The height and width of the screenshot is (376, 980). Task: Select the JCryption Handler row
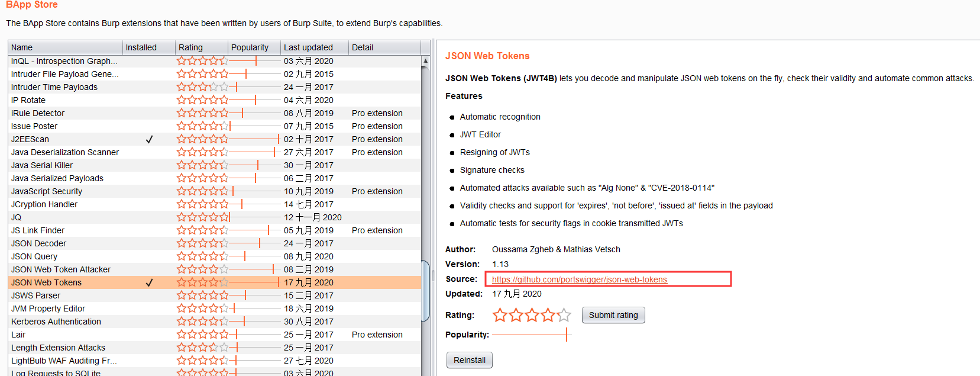coord(215,204)
